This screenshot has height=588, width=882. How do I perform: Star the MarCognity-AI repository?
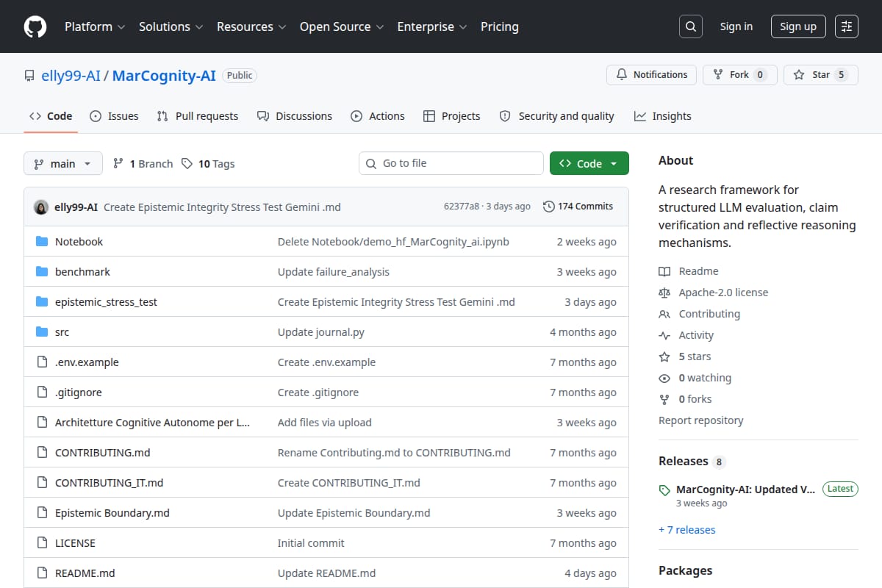(820, 75)
